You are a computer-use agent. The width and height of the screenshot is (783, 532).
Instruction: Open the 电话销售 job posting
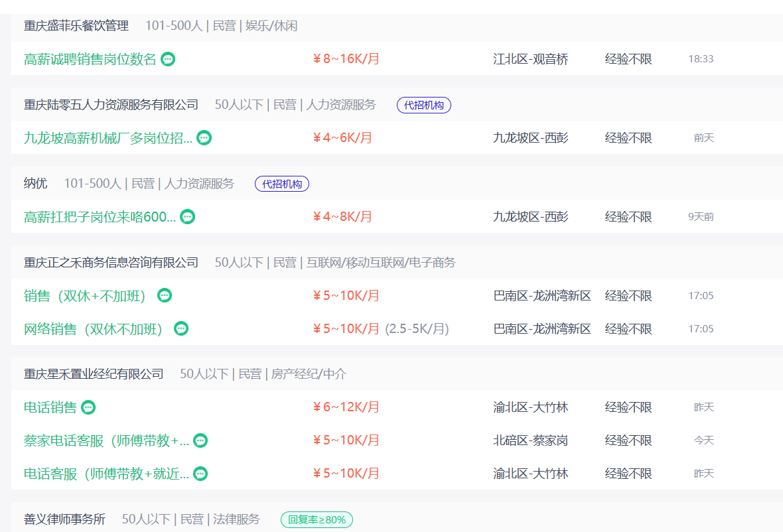coord(50,407)
